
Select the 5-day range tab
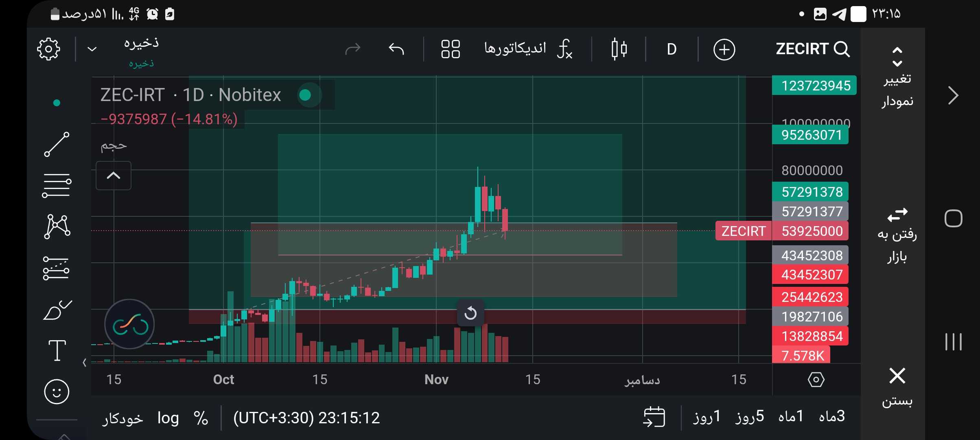point(750,417)
